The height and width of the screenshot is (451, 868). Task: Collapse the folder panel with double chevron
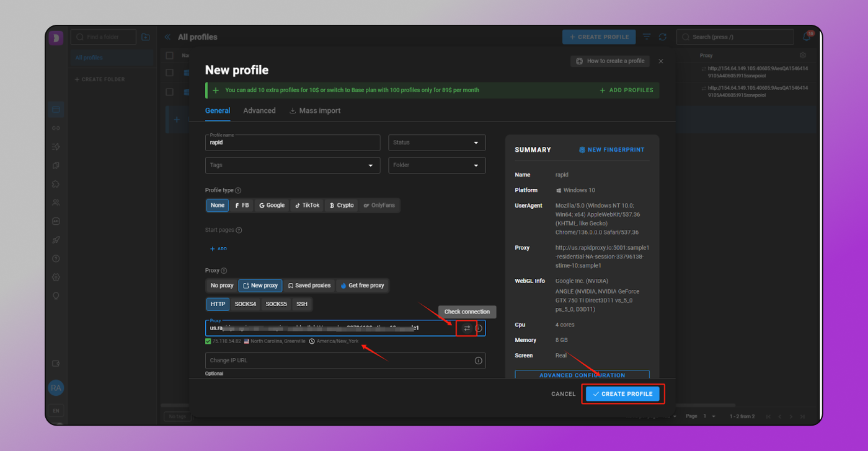(x=167, y=37)
